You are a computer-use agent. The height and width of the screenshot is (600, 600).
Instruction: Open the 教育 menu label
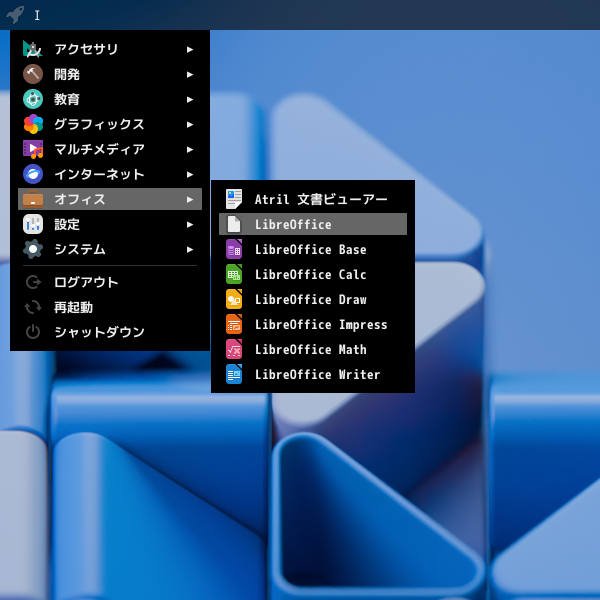[67, 99]
